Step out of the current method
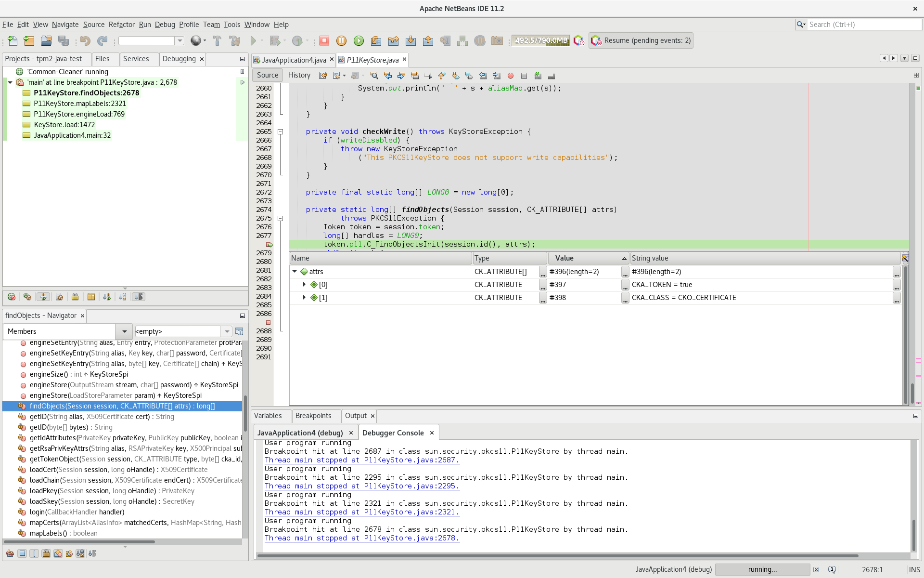 (428, 41)
